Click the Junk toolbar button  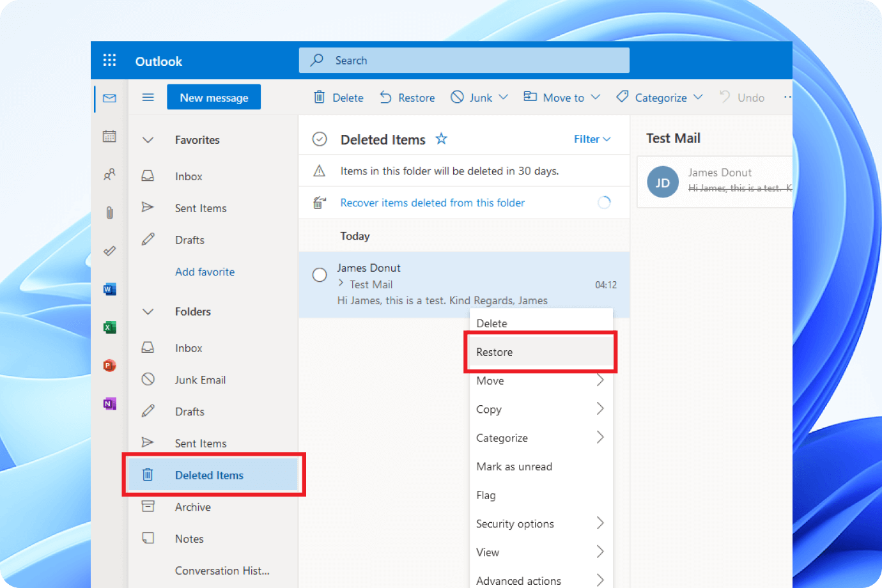pos(472,97)
